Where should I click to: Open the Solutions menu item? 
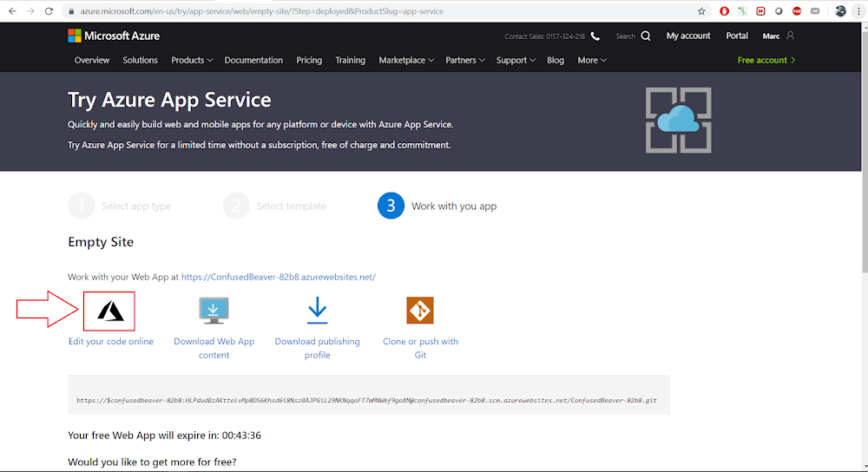(140, 61)
